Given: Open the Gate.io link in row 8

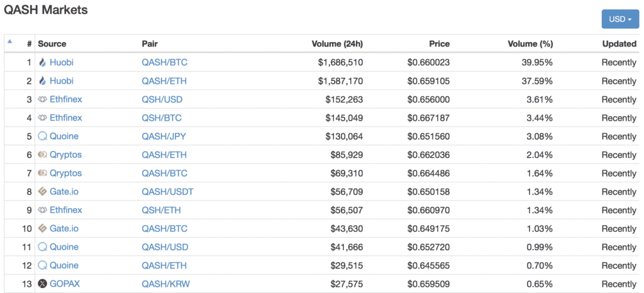Looking at the screenshot, I should [64, 192].
